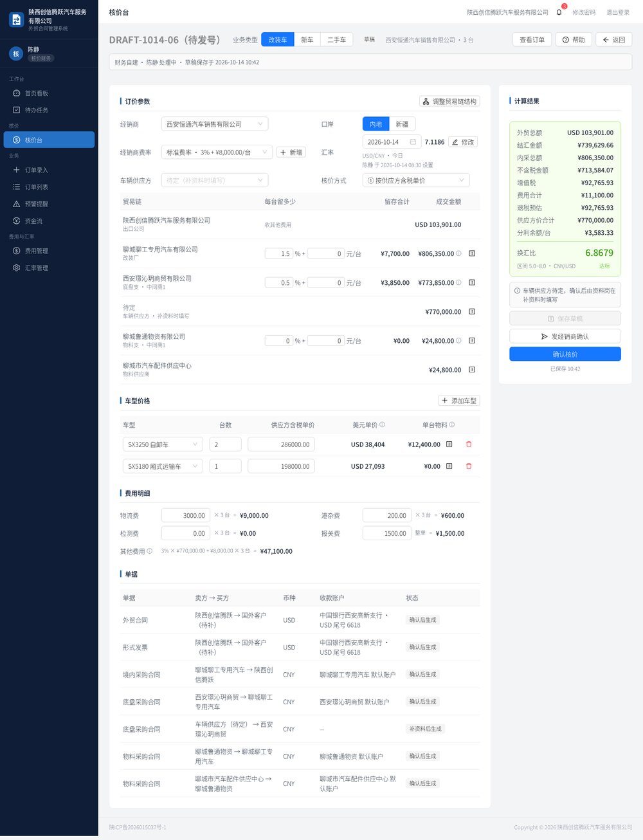This screenshot has height=840, width=643.
Task: Open the 经销商 dealer dropdown
Action: [x=215, y=124]
